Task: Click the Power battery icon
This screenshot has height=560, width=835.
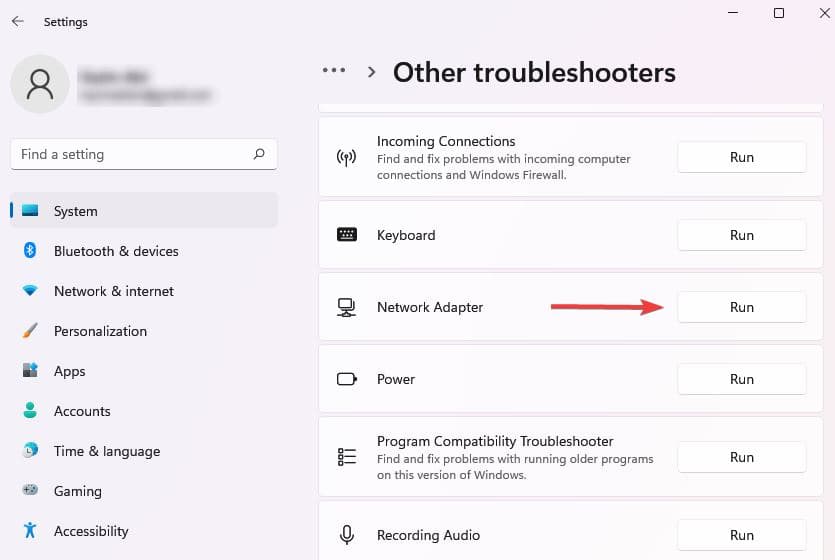Action: (x=347, y=379)
